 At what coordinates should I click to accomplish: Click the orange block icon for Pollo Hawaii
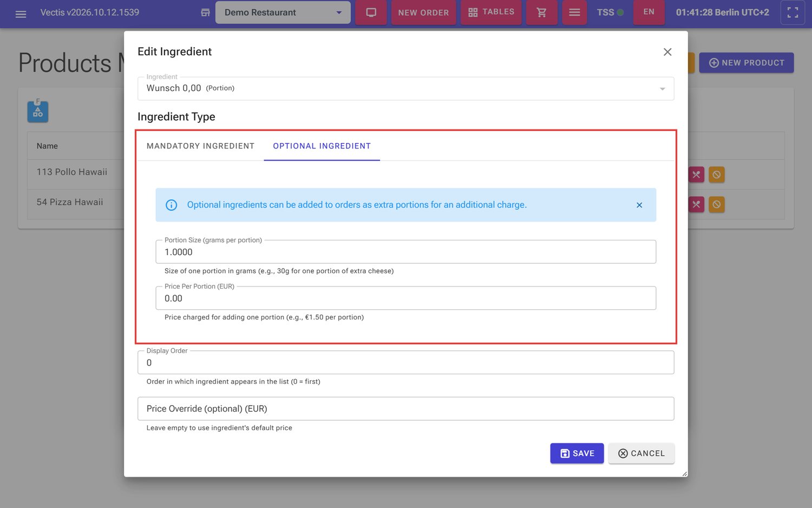point(717,174)
